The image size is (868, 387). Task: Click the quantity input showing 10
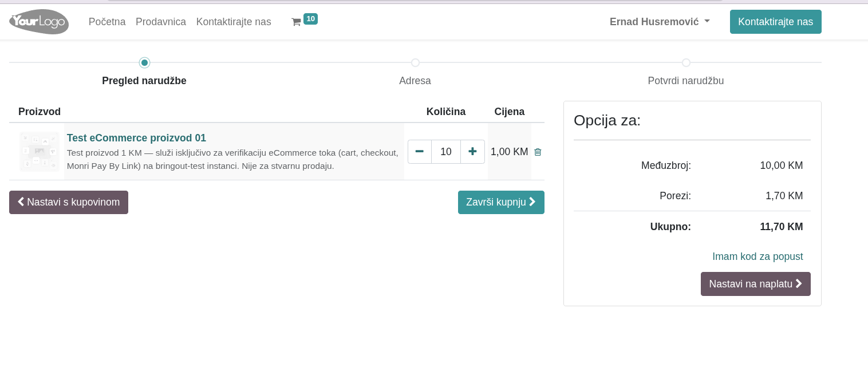pyautogui.click(x=446, y=152)
